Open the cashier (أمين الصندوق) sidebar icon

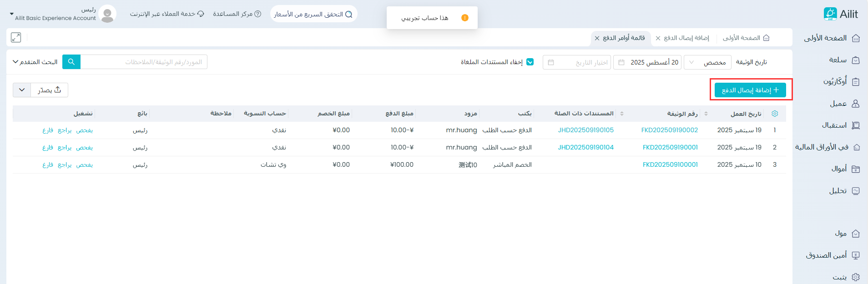(856, 255)
